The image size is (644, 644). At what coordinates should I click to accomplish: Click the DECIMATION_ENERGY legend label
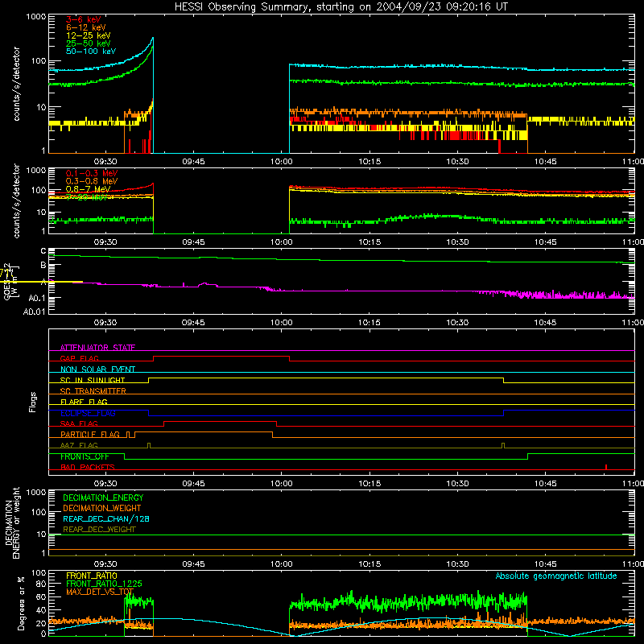click(x=103, y=497)
